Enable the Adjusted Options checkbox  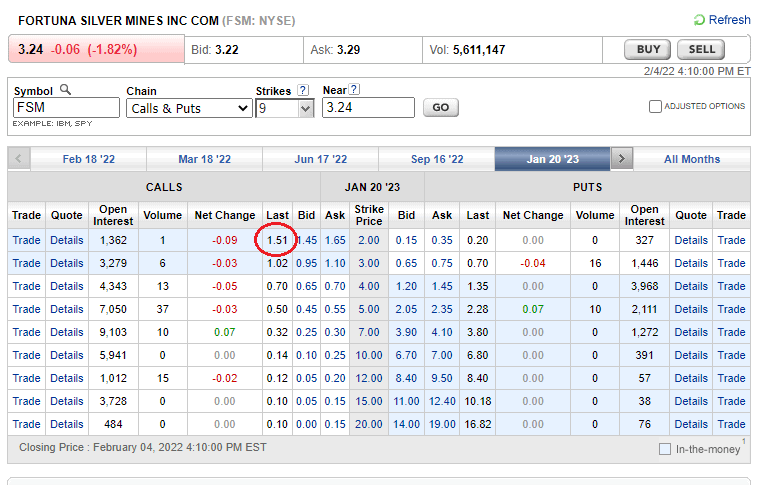tap(655, 107)
